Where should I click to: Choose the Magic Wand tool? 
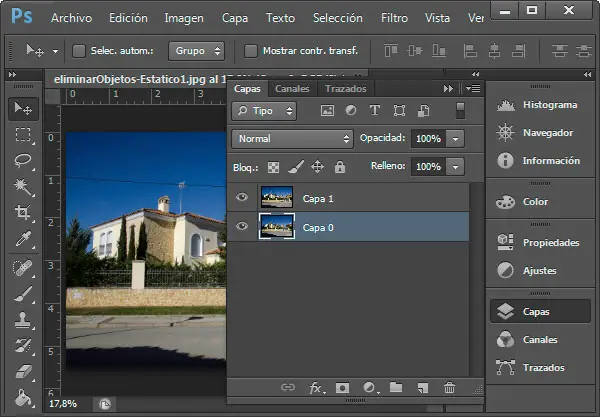tap(22, 187)
